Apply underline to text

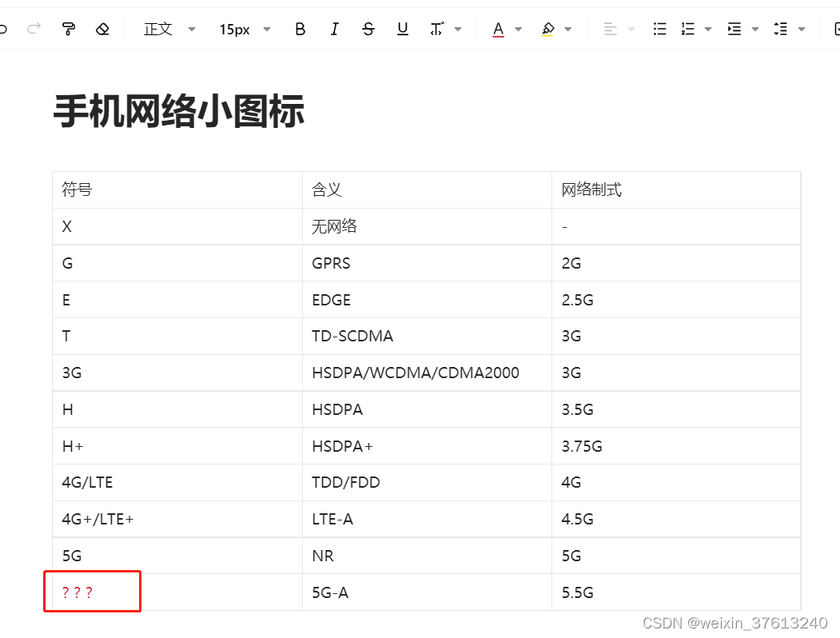(402, 30)
